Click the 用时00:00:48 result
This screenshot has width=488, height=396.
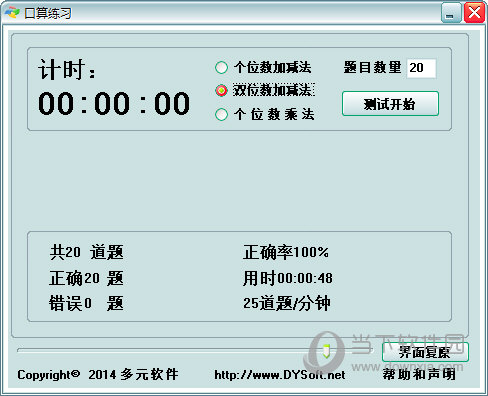click(x=288, y=278)
